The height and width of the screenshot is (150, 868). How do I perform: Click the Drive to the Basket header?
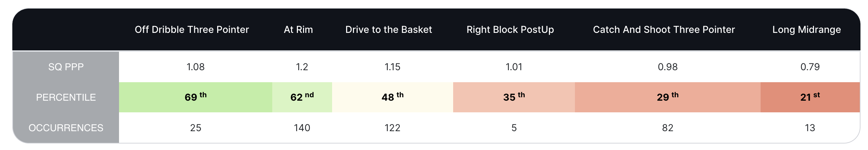[389, 30]
